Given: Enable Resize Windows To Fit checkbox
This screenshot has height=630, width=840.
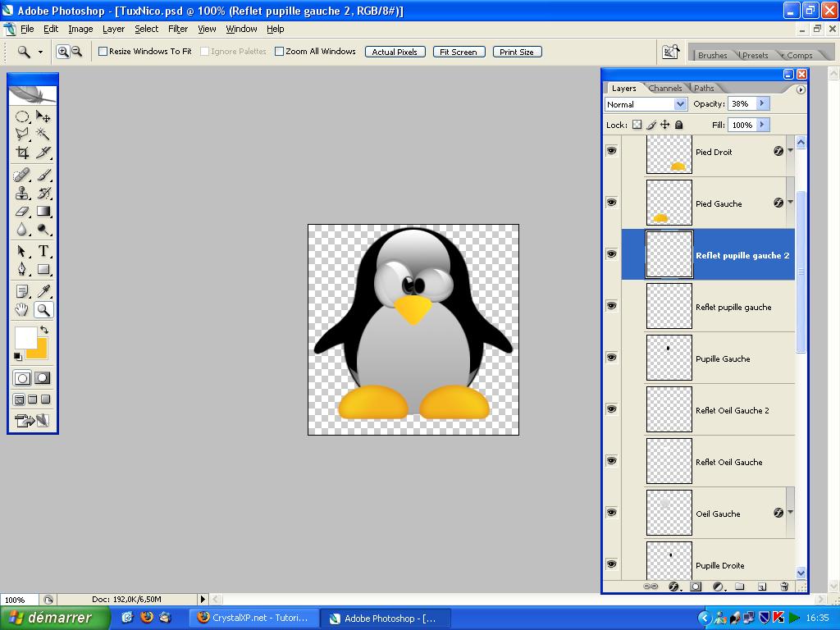Looking at the screenshot, I should pos(103,52).
